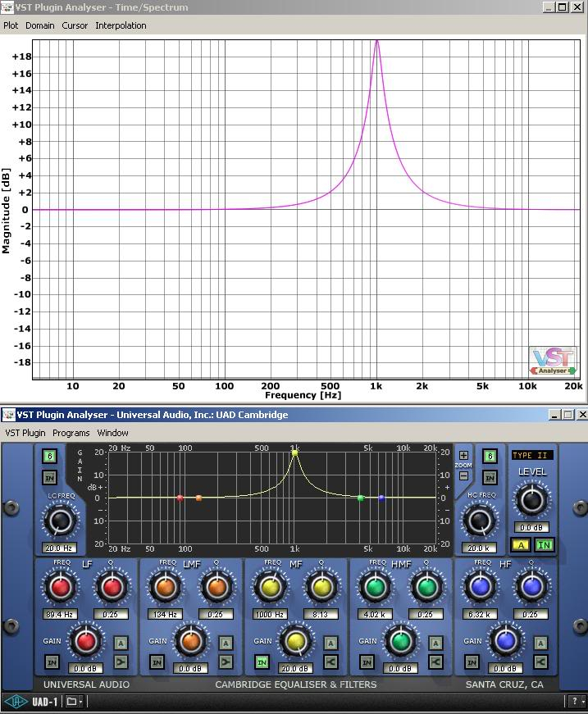Screen dimensions: 588x714
Task: Open the Programs menu
Action: (71, 433)
